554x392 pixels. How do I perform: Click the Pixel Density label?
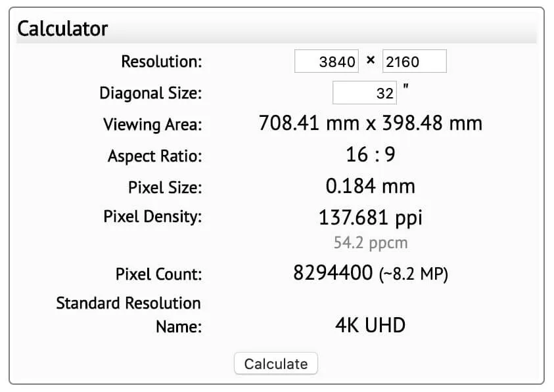152,217
